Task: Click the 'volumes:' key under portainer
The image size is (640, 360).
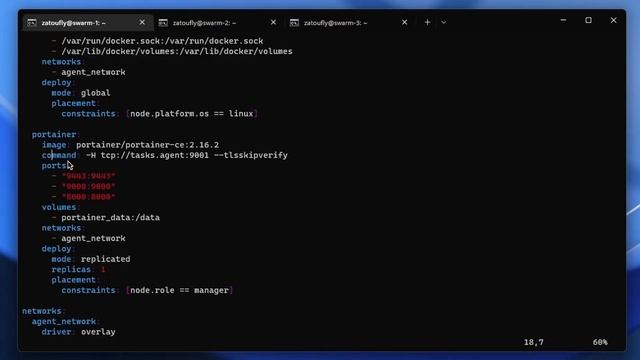Action: coord(60,207)
